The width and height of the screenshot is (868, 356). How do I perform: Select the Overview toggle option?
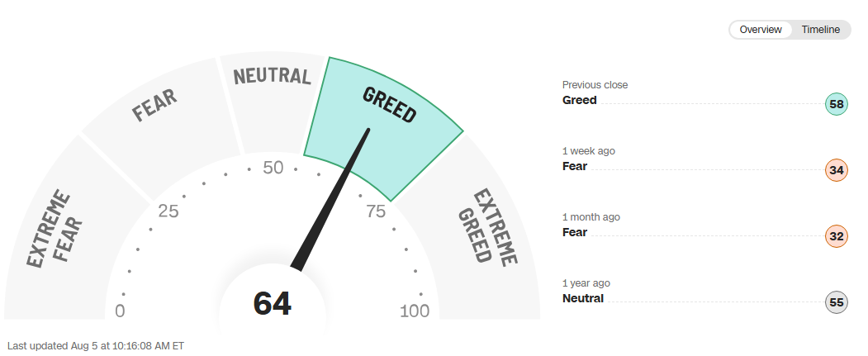(761, 30)
